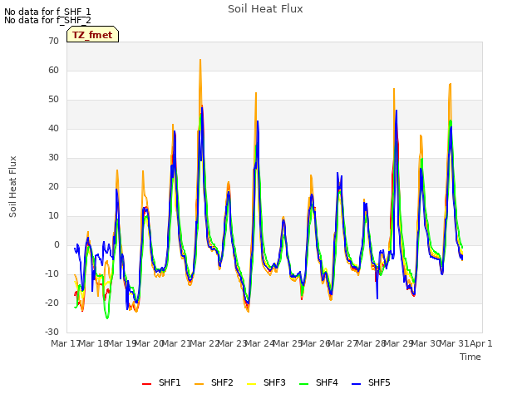Image resolution: width=532 pixels, height=399 pixels.
Task: Click the y-axis tick label 30
Action: [x=53, y=157]
